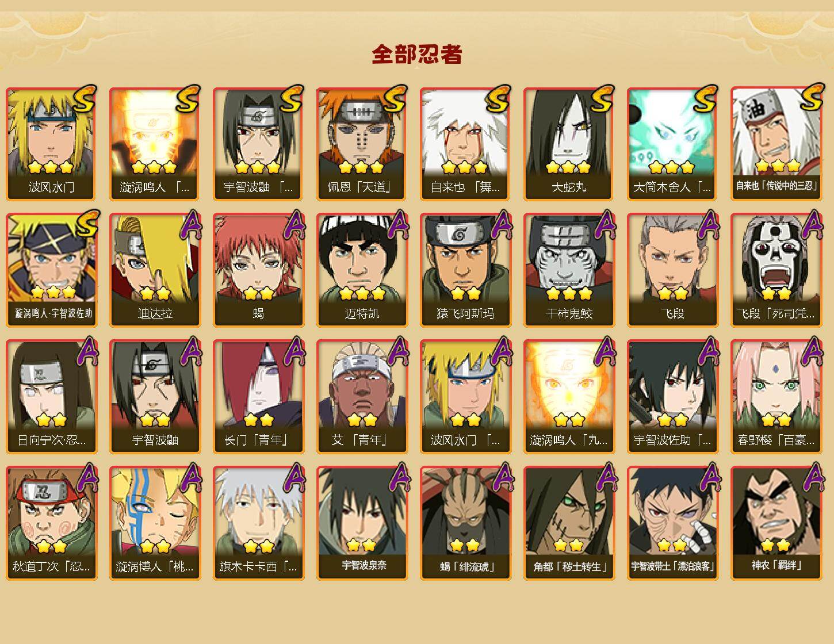Pick the 蝎 red-haired ninja card
This screenshot has width=834, height=644.
(258, 270)
